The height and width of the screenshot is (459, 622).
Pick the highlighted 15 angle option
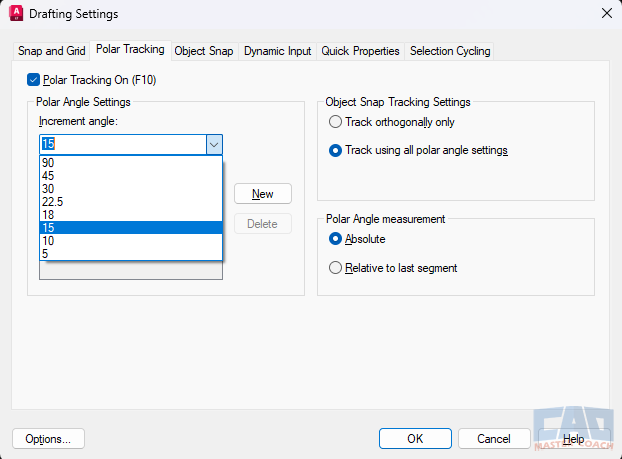tap(131, 228)
